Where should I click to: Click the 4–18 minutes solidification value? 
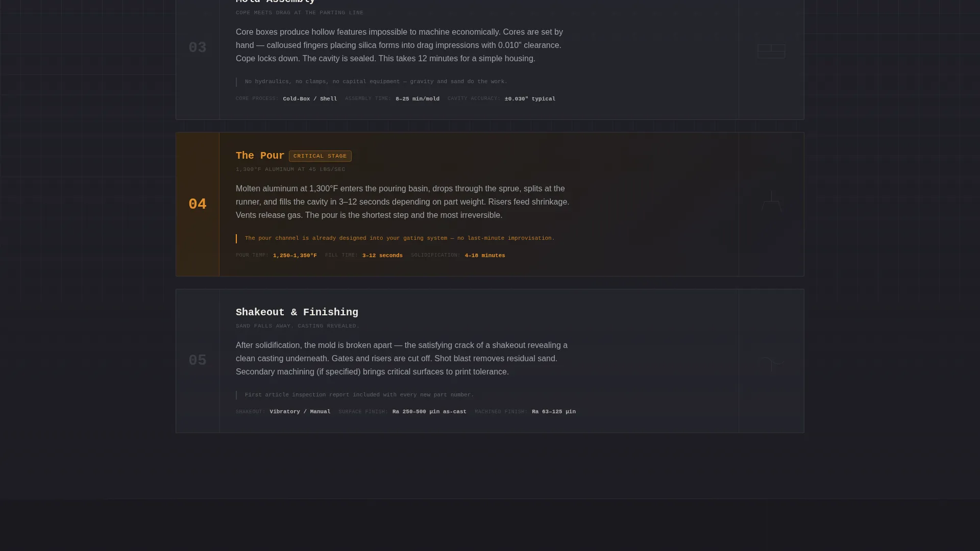pos(485,256)
